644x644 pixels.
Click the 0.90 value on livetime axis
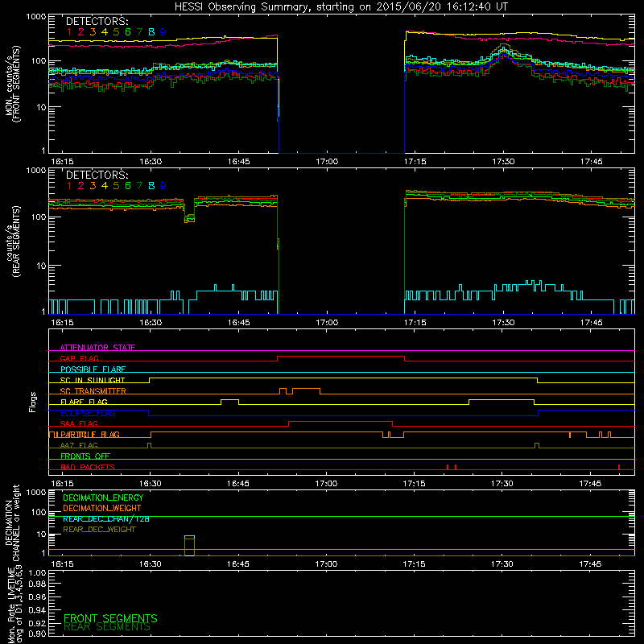(37, 634)
